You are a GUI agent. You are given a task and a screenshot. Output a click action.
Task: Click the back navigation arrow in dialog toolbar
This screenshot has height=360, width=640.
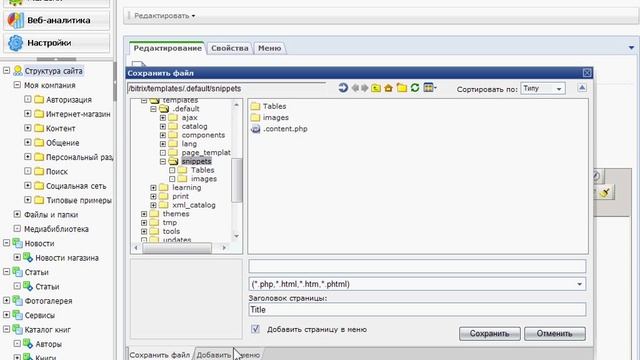(355, 88)
